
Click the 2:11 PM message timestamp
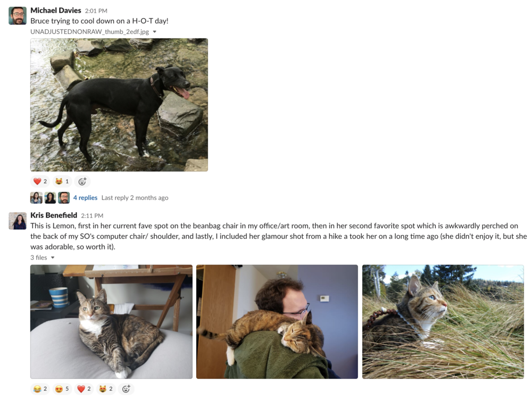[x=92, y=215]
